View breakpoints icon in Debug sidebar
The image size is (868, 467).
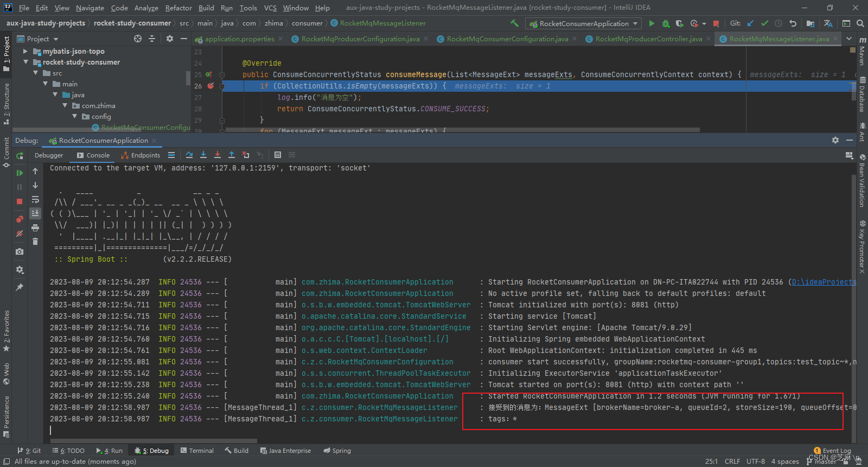(20, 219)
